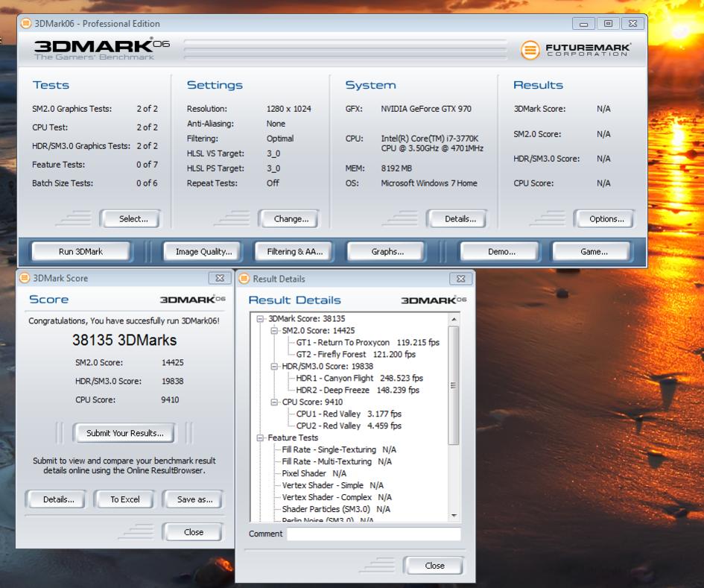Open the Select tests dialog

click(130, 219)
